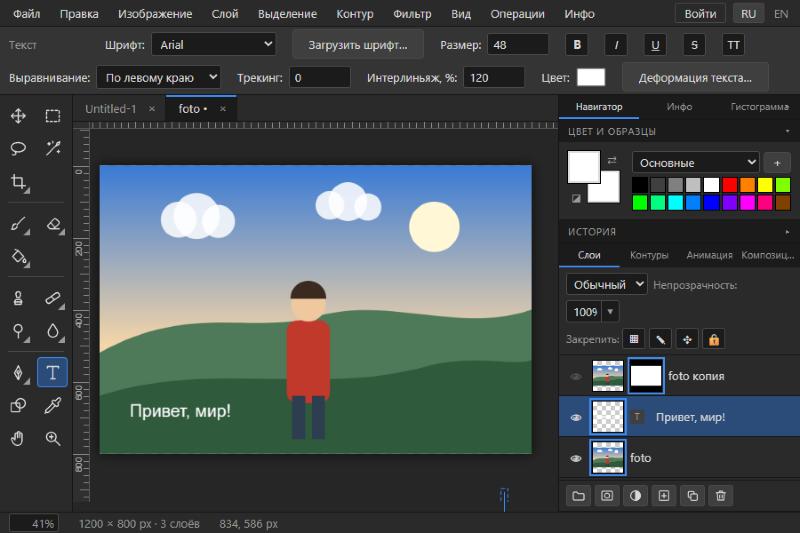
Task: Select the Dodge tool
Action: point(18,331)
